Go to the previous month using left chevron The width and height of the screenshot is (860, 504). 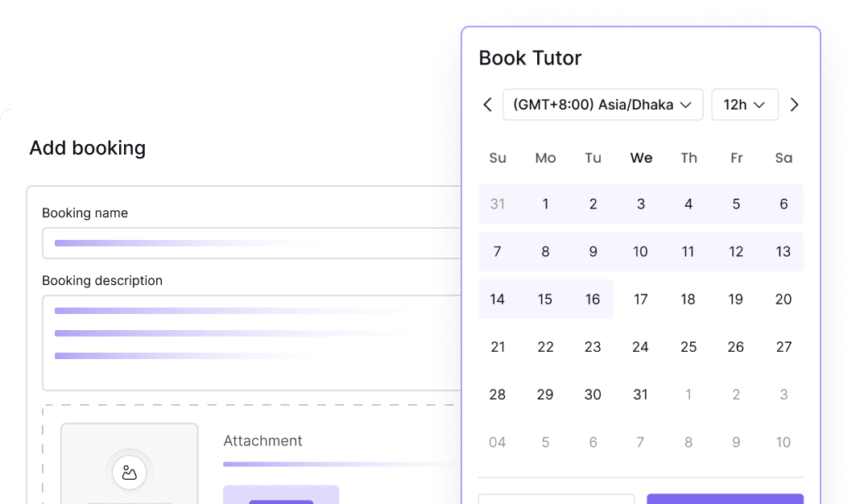click(x=487, y=104)
